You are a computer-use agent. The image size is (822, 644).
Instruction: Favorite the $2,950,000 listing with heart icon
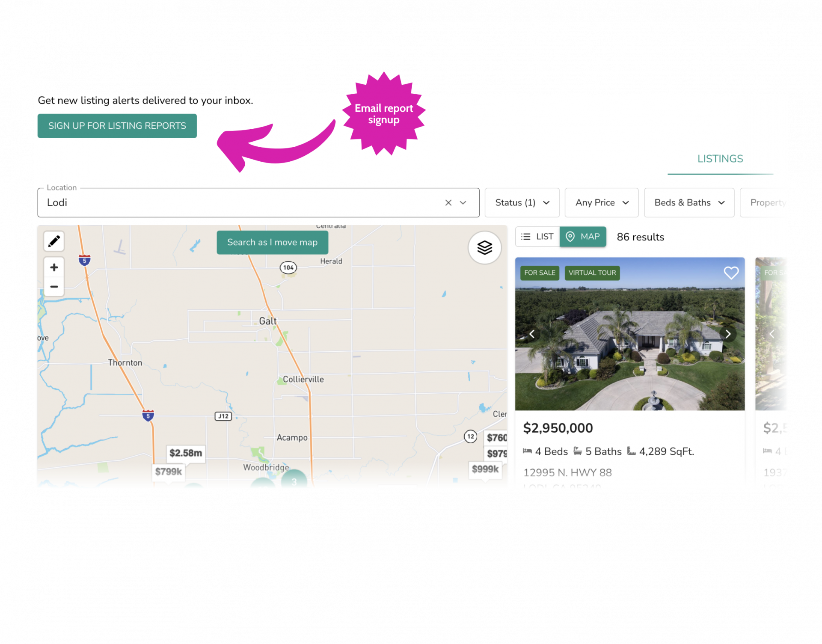(731, 273)
